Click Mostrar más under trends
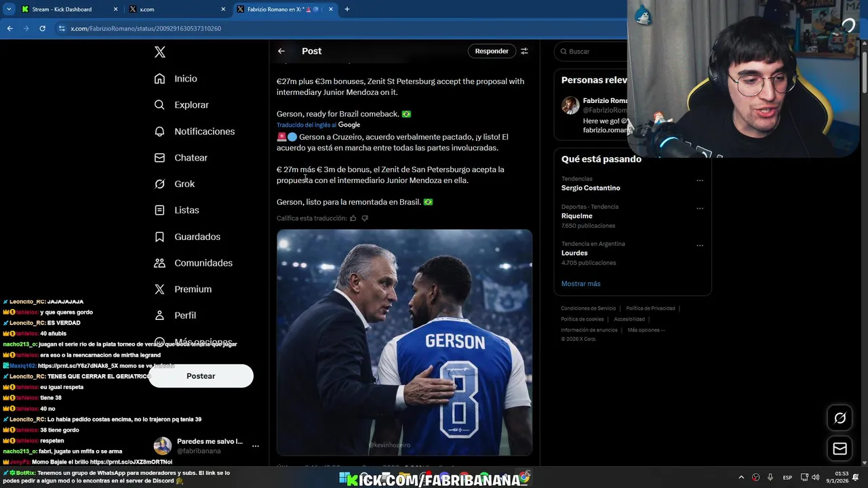 (580, 284)
